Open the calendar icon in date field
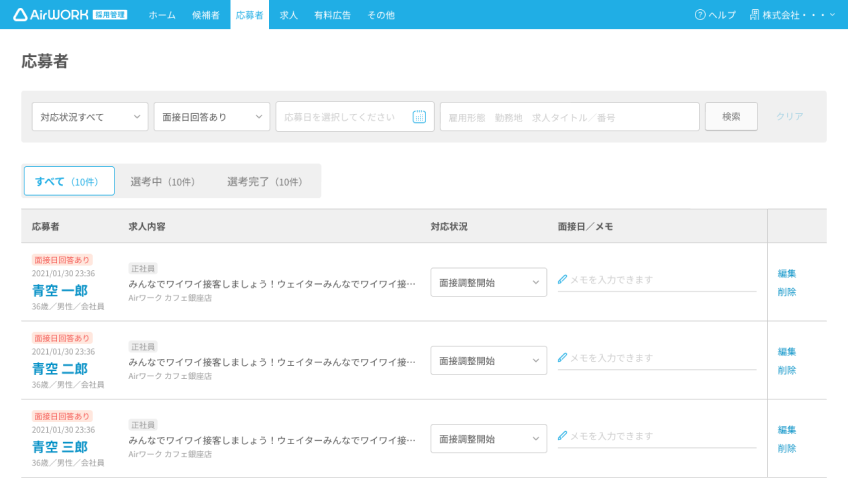The image size is (848, 497). coord(419,116)
